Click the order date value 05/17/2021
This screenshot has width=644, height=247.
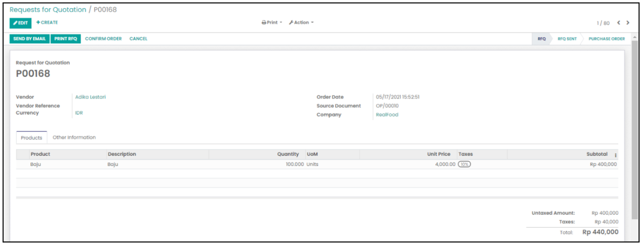tap(397, 97)
